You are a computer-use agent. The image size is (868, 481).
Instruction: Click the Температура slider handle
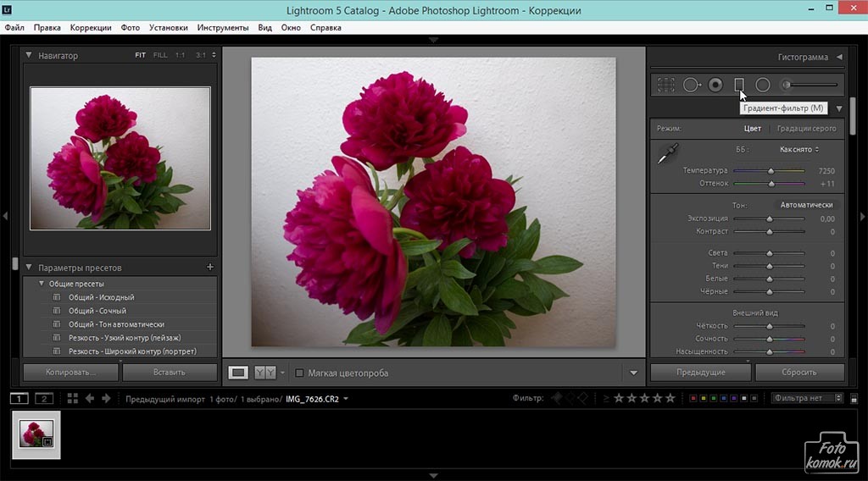pos(771,171)
